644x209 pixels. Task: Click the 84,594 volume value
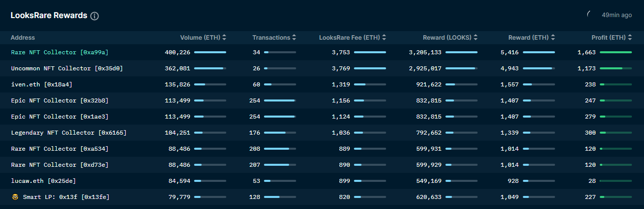point(179,181)
